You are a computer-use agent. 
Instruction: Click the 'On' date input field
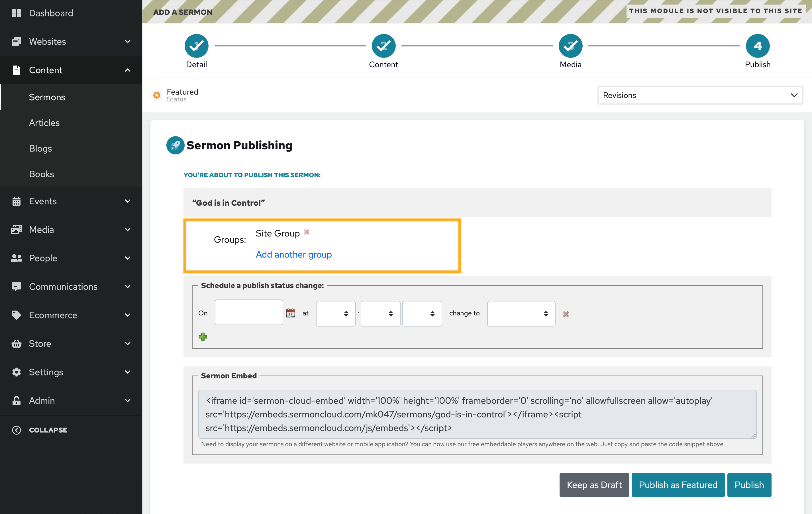tap(249, 312)
